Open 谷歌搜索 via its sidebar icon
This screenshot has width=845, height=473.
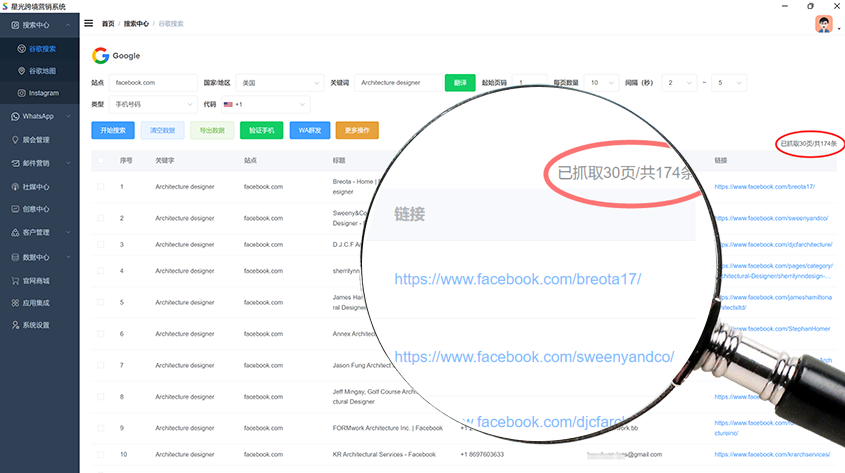pyautogui.click(x=22, y=48)
